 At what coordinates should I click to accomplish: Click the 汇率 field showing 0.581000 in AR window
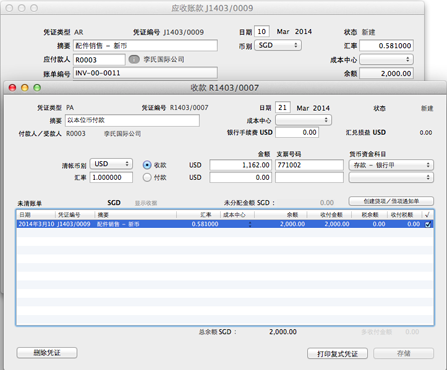tap(387, 46)
